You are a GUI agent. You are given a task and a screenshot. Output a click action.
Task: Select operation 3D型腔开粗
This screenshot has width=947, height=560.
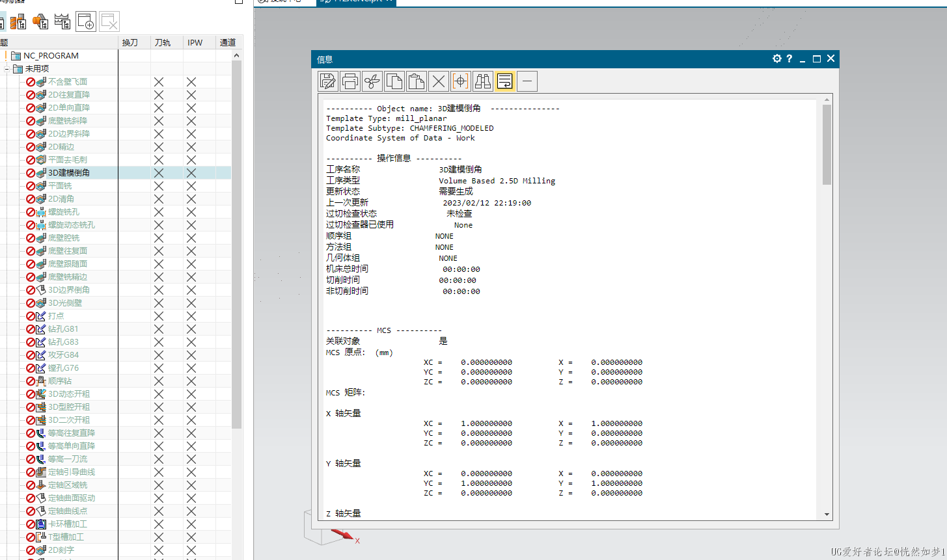pyautogui.click(x=69, y=407)
